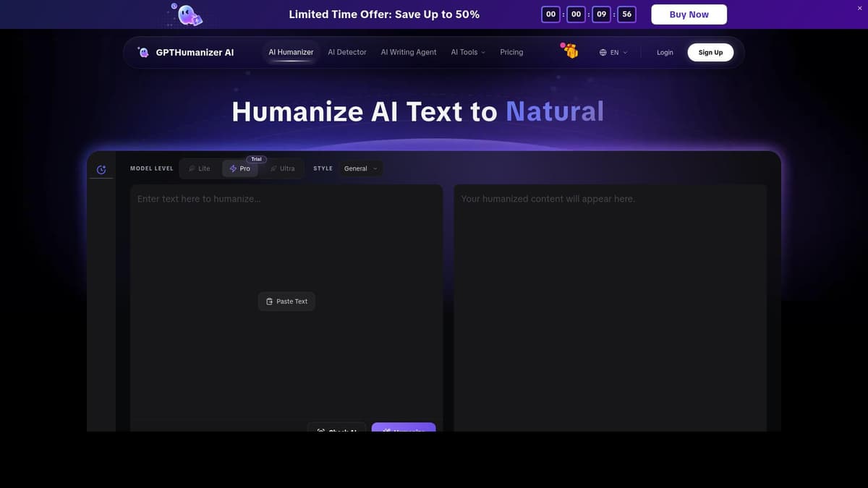
Task: Switch to the Ultra model level
Action: tap(283, 168)
